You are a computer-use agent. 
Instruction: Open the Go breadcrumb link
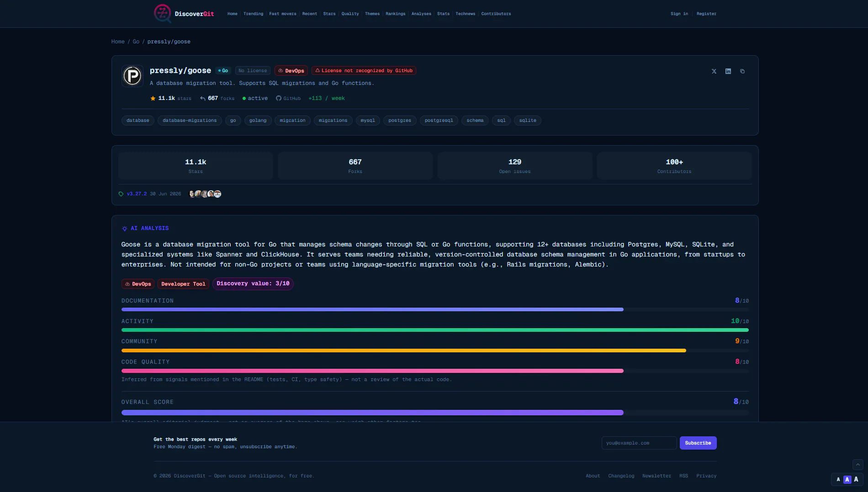[136, 42]
